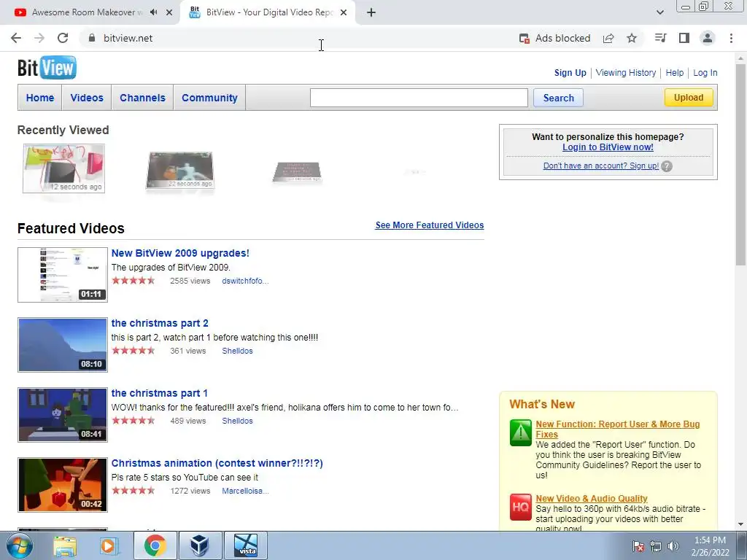Click the browser forward arrow
Viewport: 747px width, 560px height.
click(39, 38)
